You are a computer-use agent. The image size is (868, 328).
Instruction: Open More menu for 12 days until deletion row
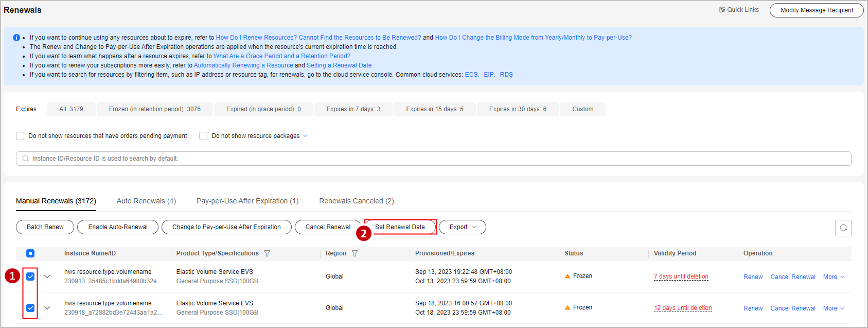tap(834, 308)
